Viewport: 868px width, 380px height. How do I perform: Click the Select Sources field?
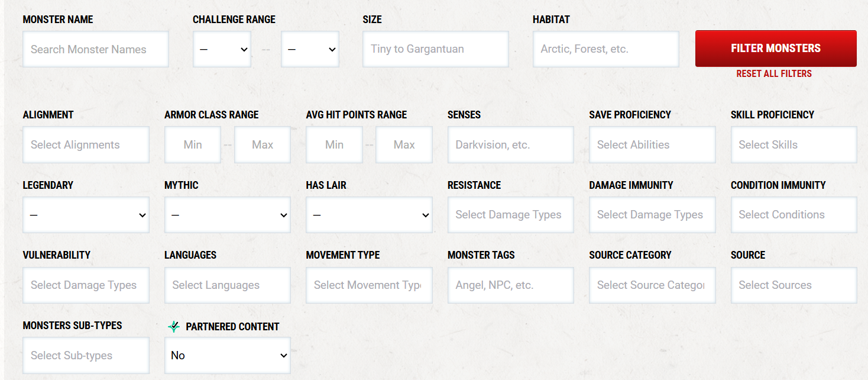pos(793,285)
